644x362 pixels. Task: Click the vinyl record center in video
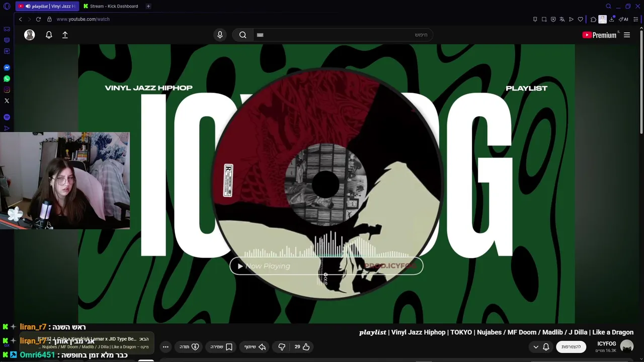(x=326, y=184)
